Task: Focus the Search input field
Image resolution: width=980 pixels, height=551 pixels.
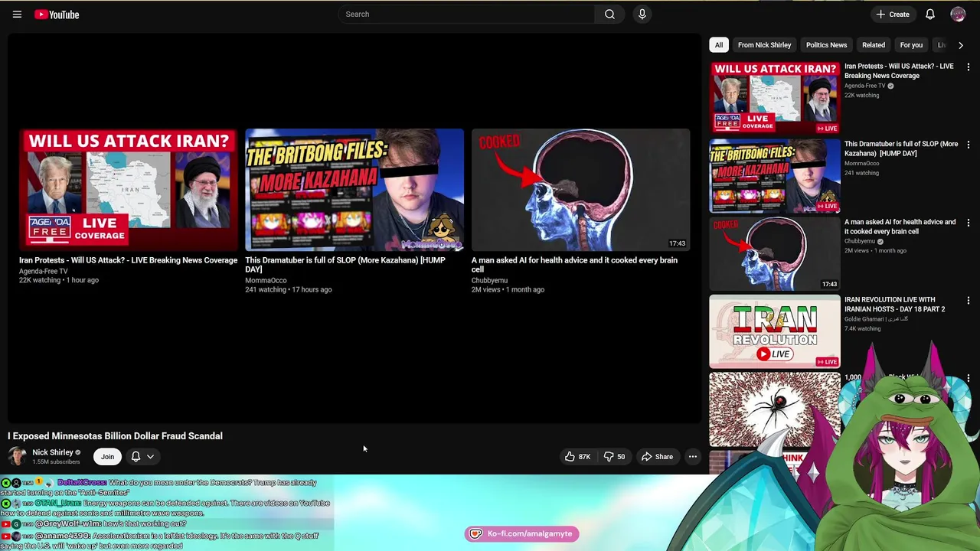Action: point(466,14)
